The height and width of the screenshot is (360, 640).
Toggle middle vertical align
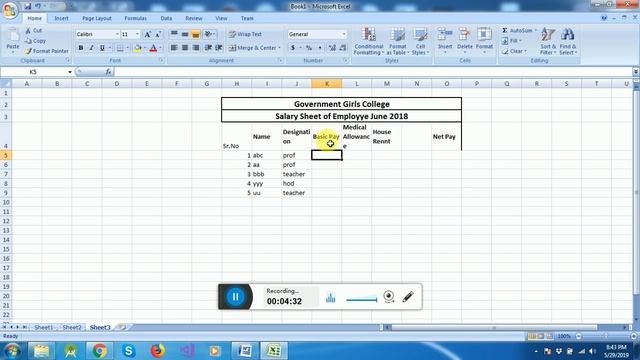point(185,34)
